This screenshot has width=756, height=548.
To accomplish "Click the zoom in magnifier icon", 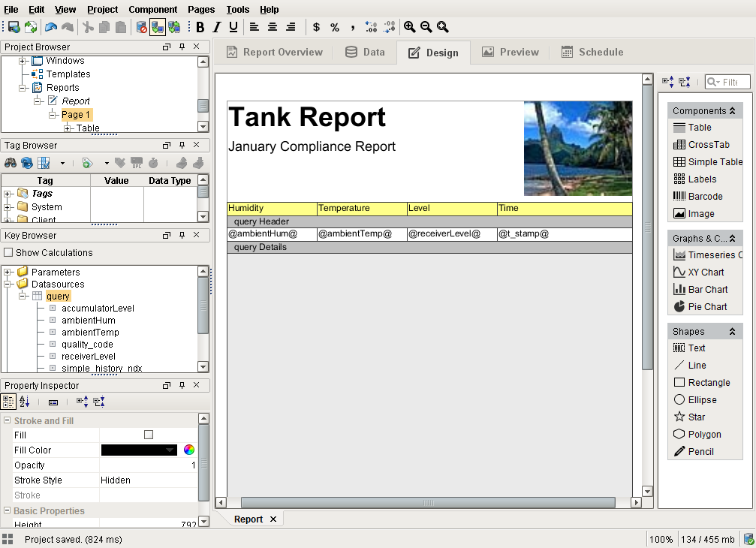I will click(x=410, y=27).
